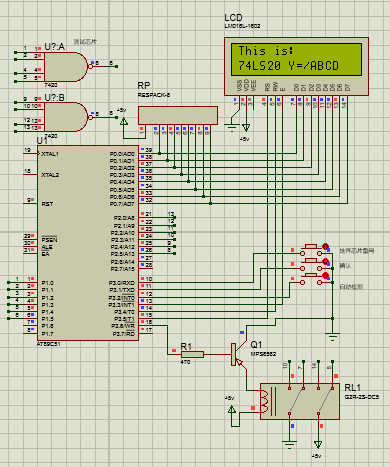
Task: Select the U?:A 7420 NAND gate symbol
Action: 67,67
